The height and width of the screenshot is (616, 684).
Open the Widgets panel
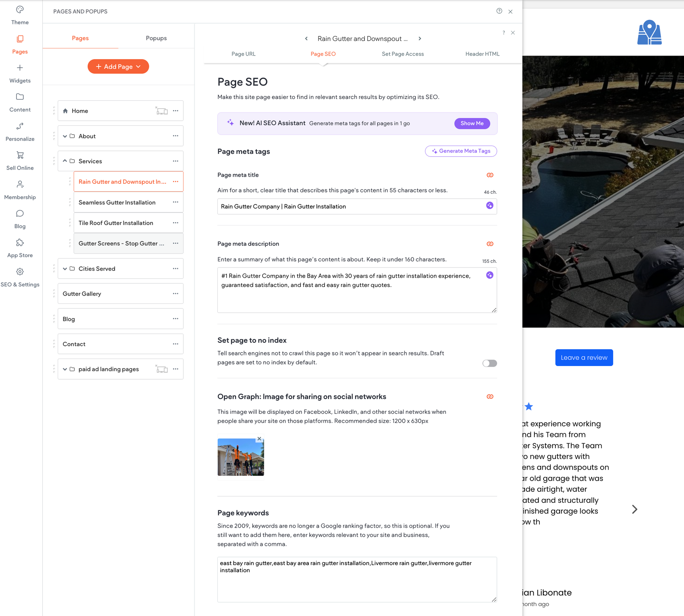click(20, 74)
